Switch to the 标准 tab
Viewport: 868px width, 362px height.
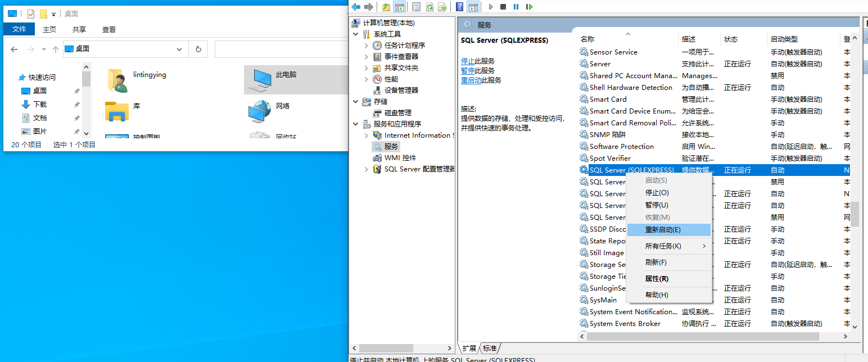click(x=490, y=348)
